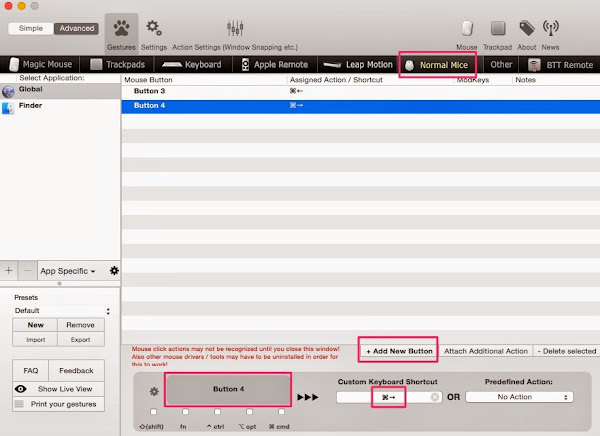The image size is (600, 436).
Task: Add application with plus button
Action: (x=8, y=271)
